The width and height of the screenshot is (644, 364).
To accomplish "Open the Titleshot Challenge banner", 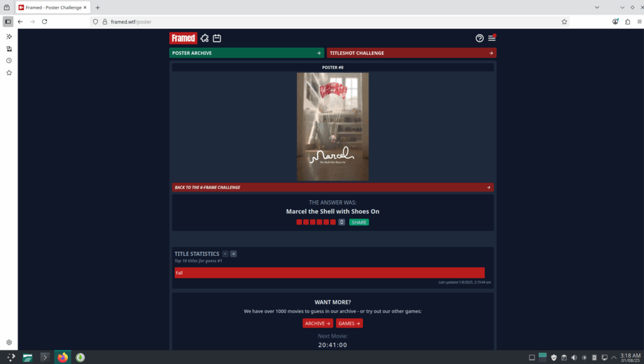I will 411,53.
